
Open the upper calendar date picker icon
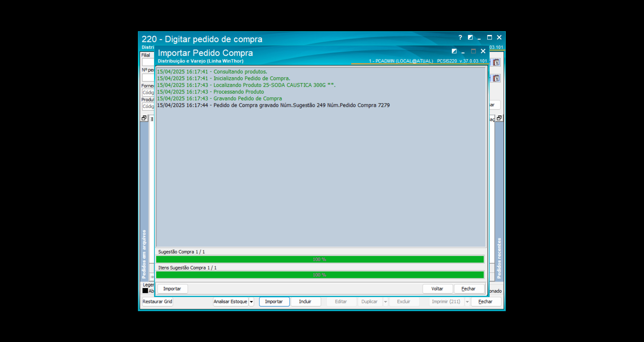point(496,62)
